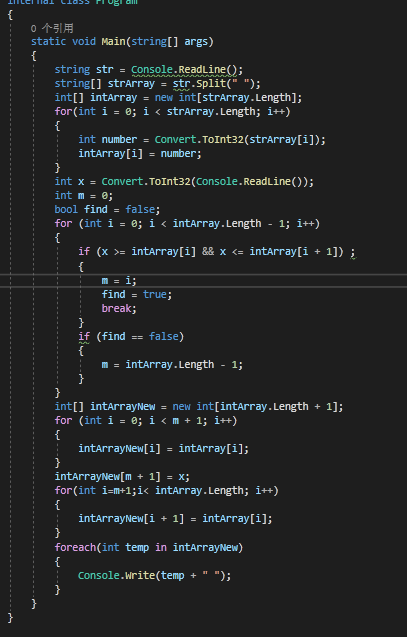This screenshot has width=407, height=637.
Task: Click the "intArray[i] = number;" line
Action: (x=140, y=154)
